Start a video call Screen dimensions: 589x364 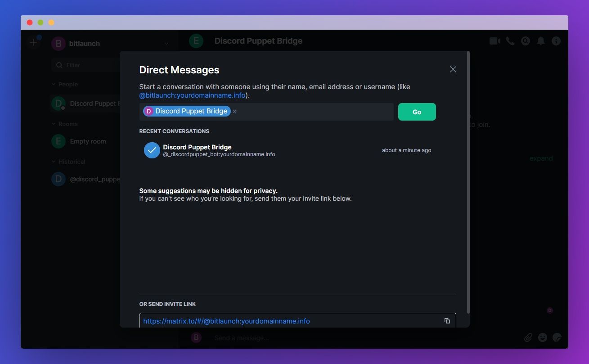[x=495, y=41]
